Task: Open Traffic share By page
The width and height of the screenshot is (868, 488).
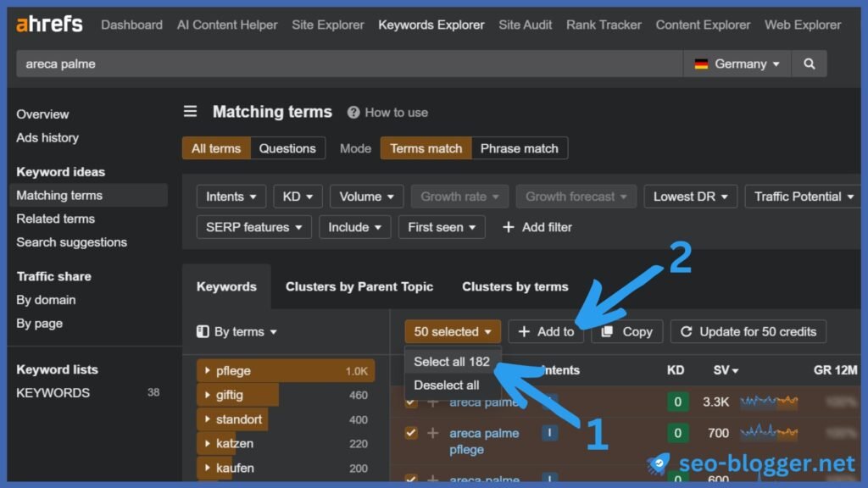Action: pyautogui.click(x=39, y=323)
